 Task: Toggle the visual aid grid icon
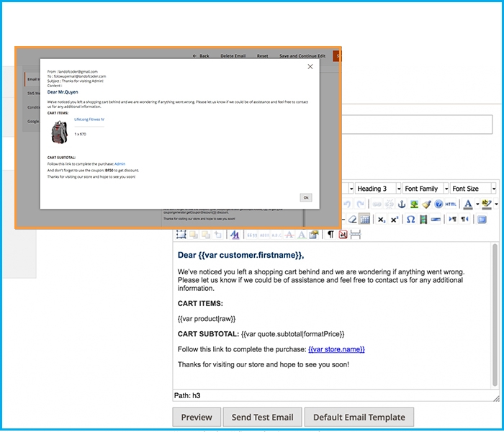click(x=365, y=219)
